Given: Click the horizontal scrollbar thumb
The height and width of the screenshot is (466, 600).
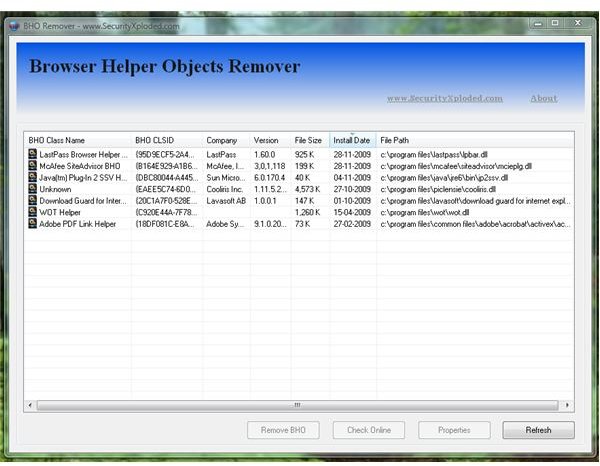Looking at the screenshot, I should tap(297, 405).
